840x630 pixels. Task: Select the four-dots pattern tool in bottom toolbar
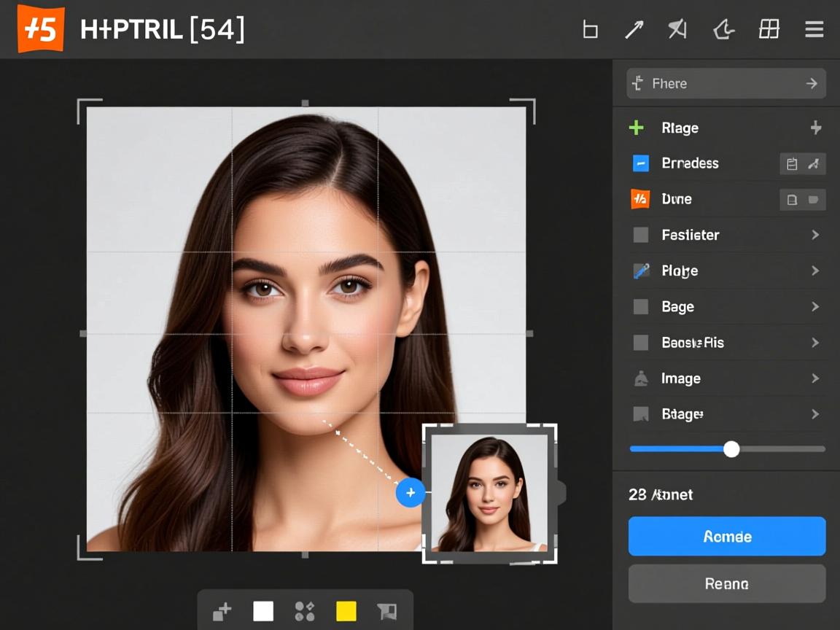[304, 611]
